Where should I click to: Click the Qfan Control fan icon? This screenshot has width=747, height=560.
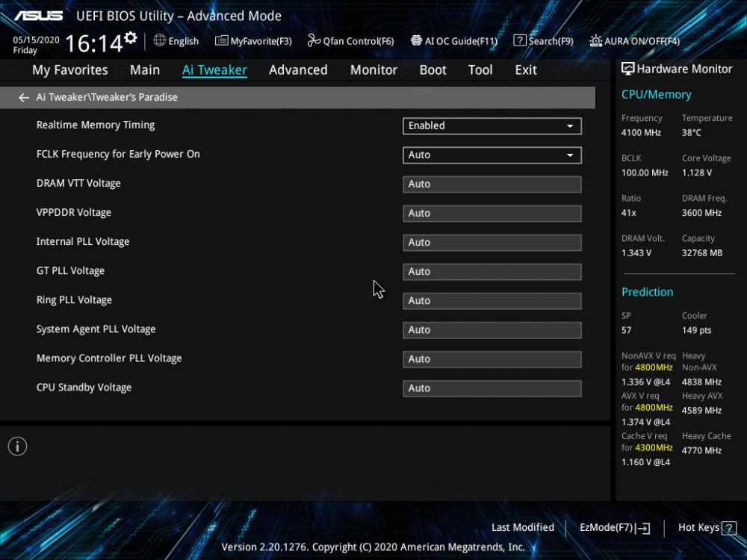click(x=314, y=40)
